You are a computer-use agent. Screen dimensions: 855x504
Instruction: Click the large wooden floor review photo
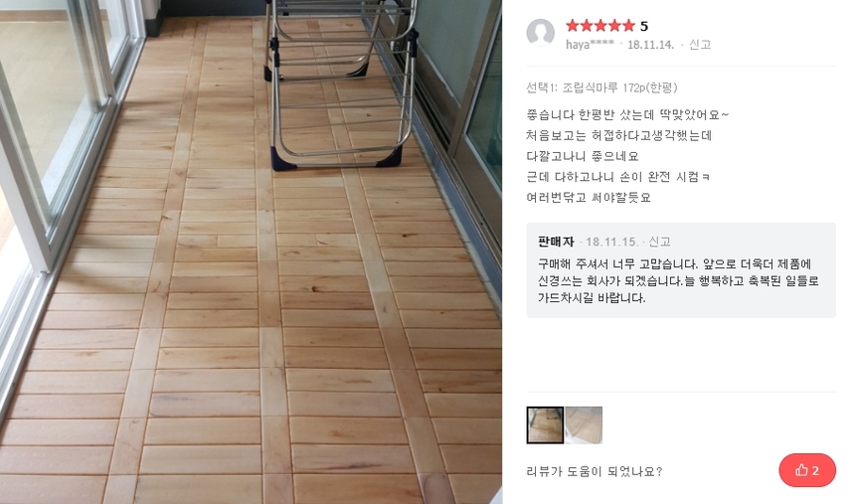click(x=251, y=252)
